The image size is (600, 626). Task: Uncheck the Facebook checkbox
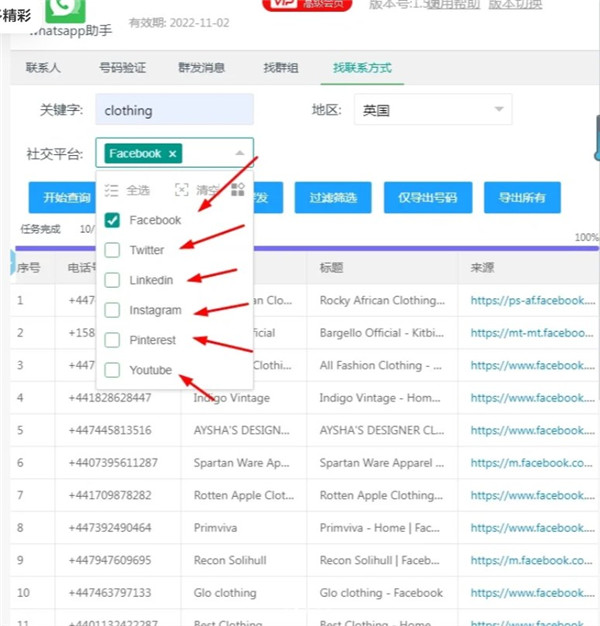(x=113, y=220)
